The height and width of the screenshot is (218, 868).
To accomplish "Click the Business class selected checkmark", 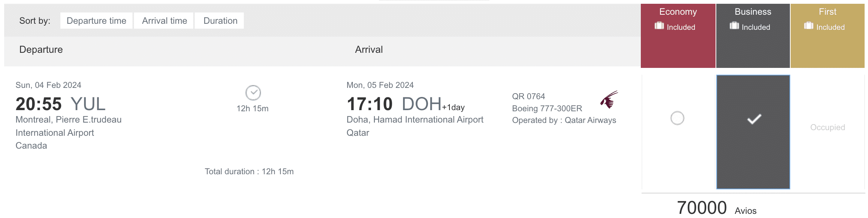I will coord(754,119).
